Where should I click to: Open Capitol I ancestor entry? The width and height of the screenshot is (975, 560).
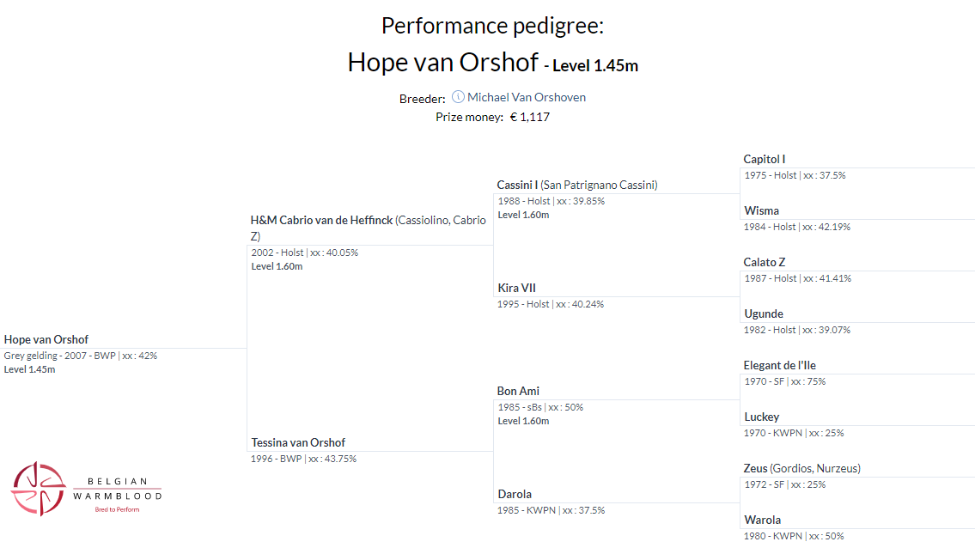(x=765, y=159)
